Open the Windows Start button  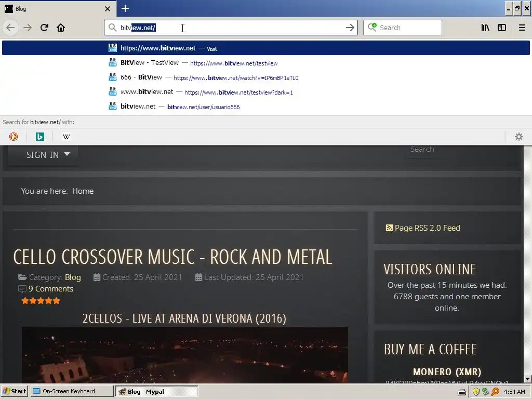14,391
